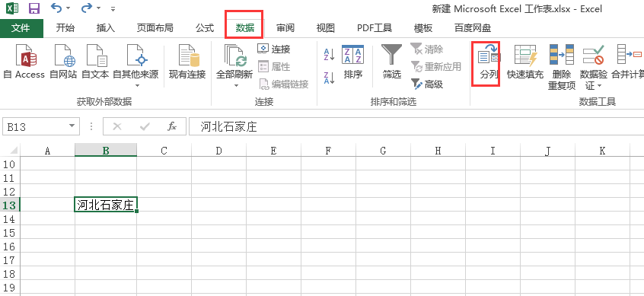Open the 模板 tab
The height and width of the screenshot is (296, 644).
423,28
